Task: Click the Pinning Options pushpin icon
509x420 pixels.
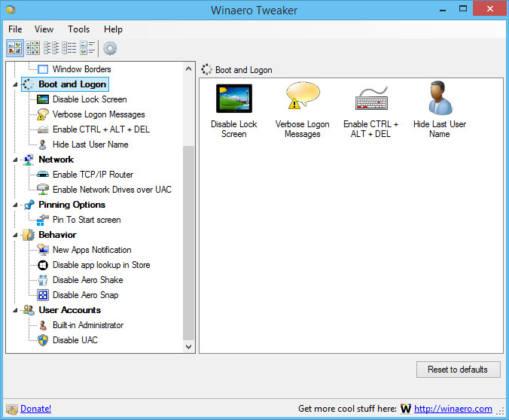Action: pos(29,205)
